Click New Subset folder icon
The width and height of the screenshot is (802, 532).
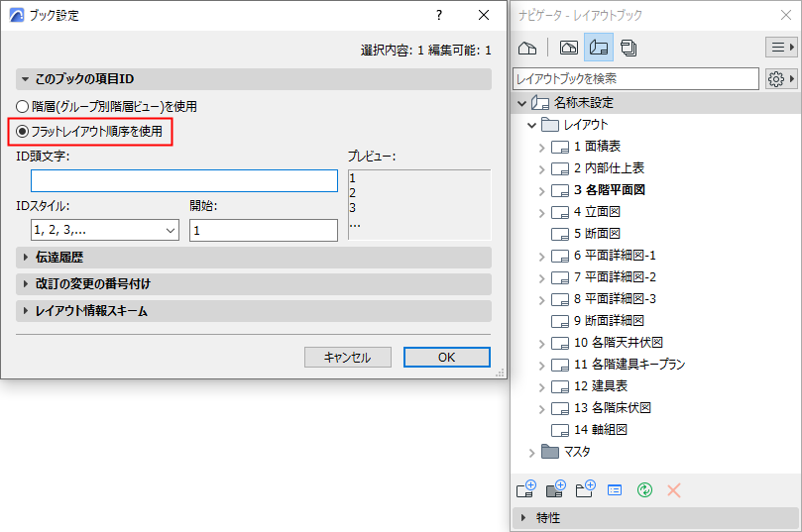coord(585,489)
